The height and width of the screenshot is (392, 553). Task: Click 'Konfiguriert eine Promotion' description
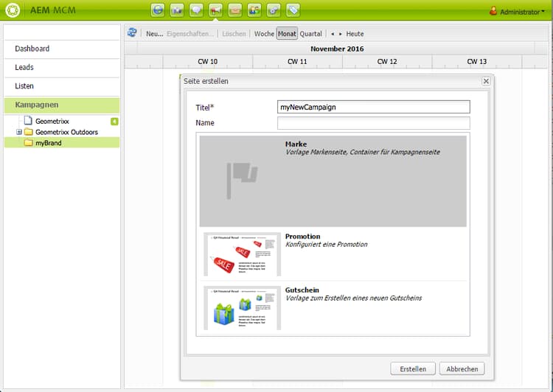(326, 245)
